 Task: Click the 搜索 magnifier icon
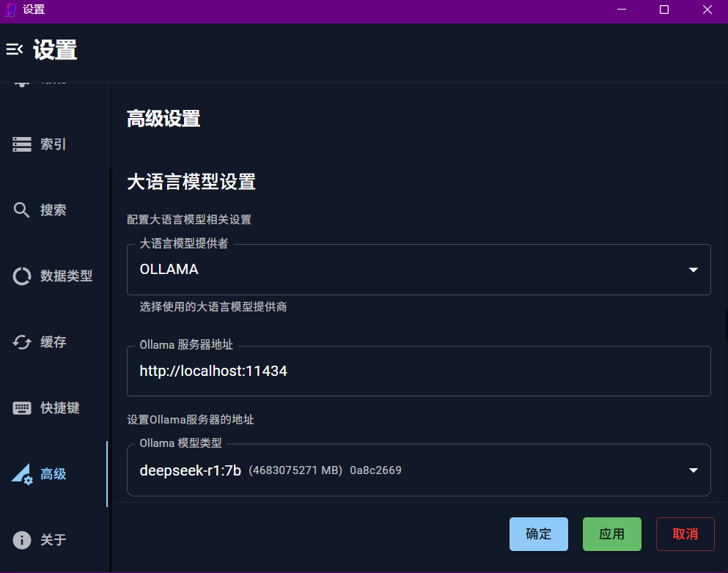pyautogui.click(x=21, y=210)
